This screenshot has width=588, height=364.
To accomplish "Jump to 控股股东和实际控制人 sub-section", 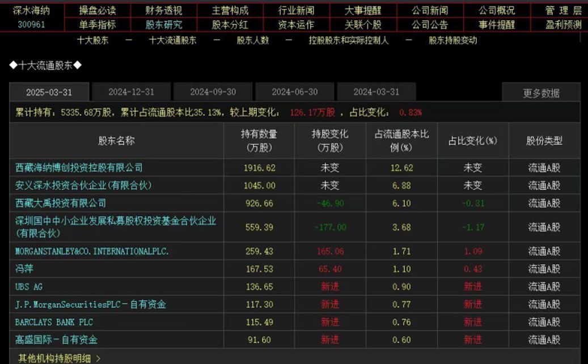I will (x=349, y=40).
